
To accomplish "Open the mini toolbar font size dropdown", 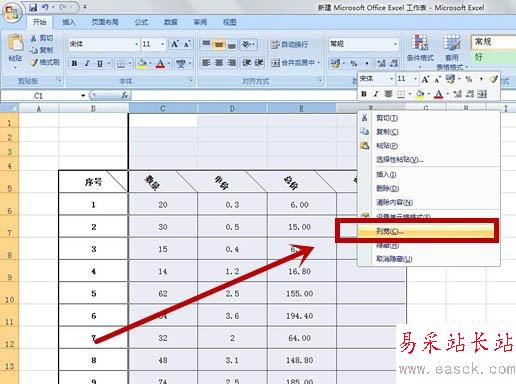I will pyautogui.click(x=415, y=79).
